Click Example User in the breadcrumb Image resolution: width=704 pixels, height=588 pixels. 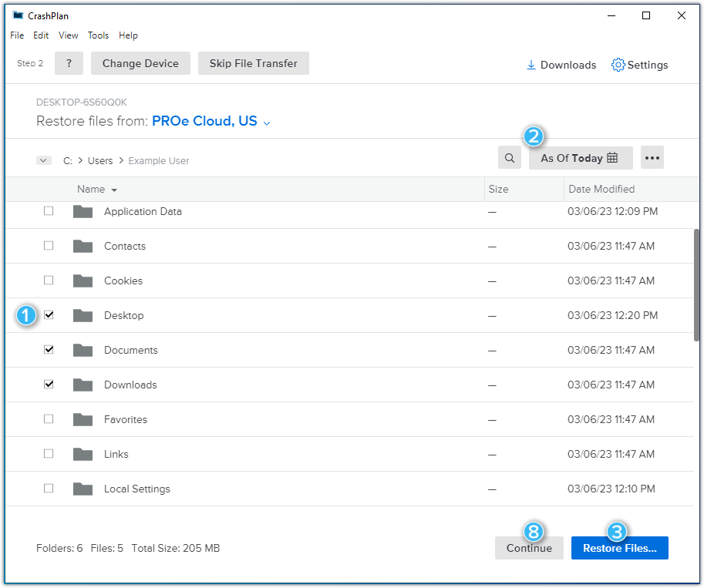[x=159, y=161]
